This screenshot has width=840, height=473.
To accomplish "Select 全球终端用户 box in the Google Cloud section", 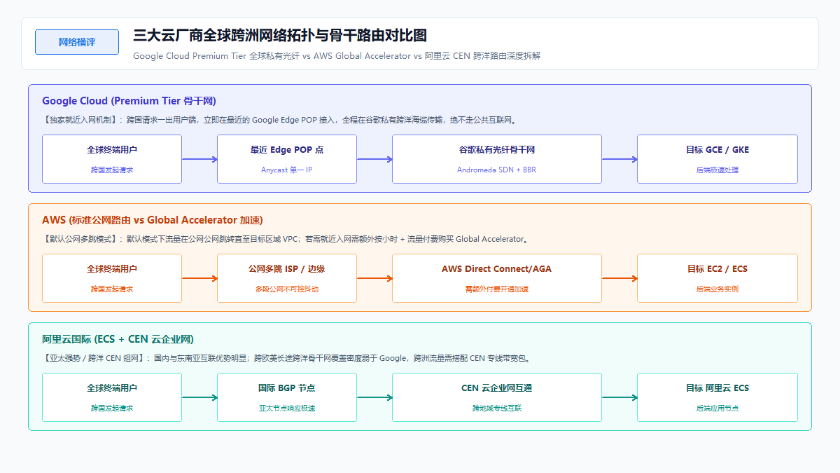I will point(112,159).
